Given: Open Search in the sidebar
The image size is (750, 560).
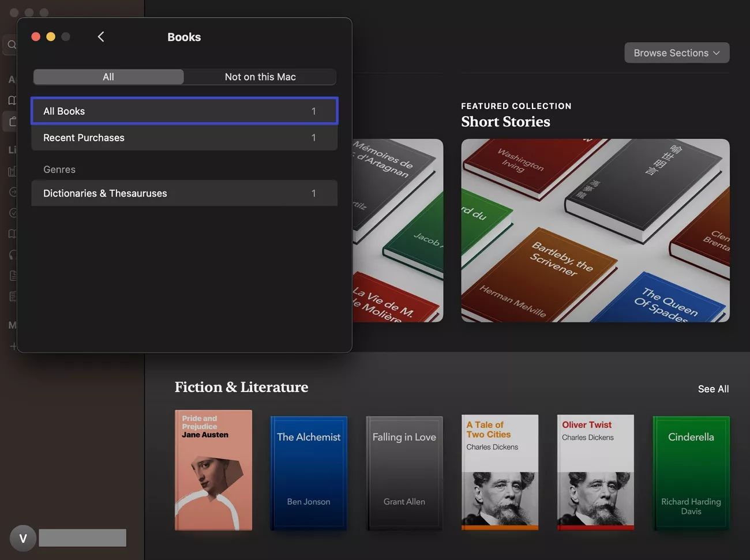Looking at the screenshot, I should [x=13, y=44].
